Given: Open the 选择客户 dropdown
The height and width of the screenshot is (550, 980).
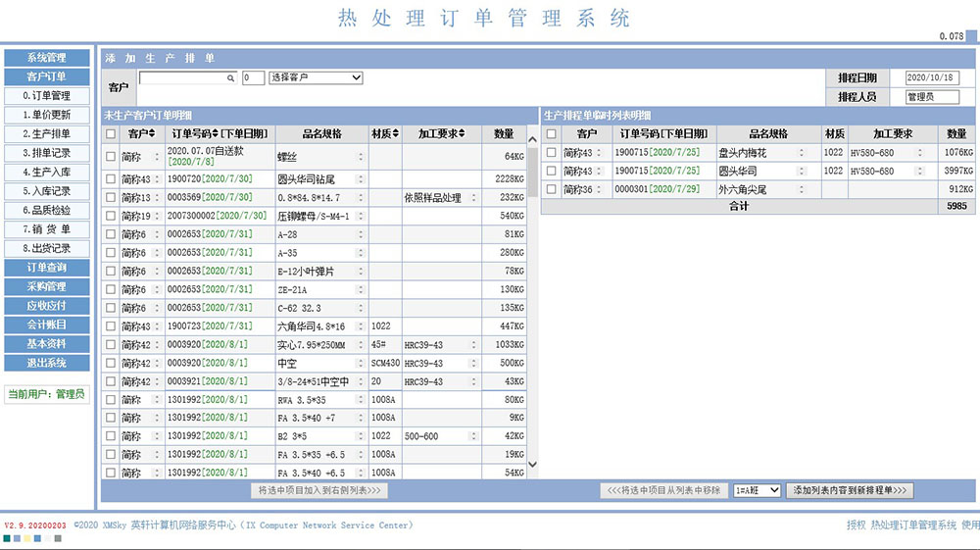Looking at the screenshot, I should point(316,77).
